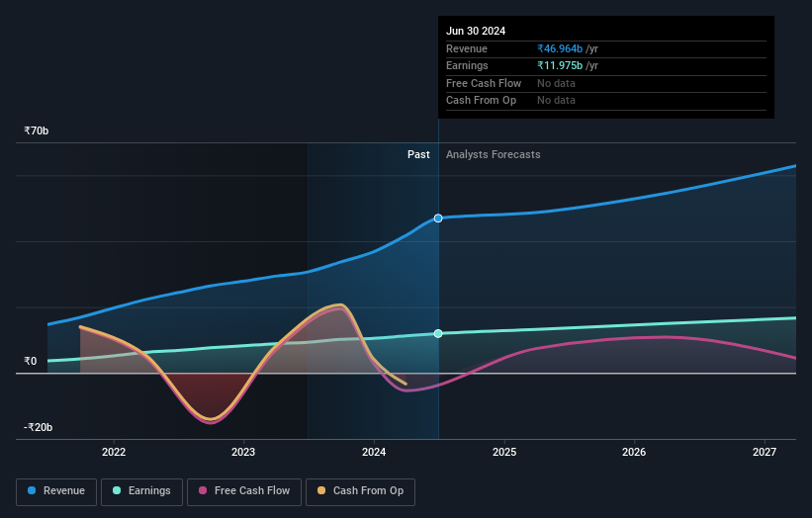
Task: Click the ₹70b y-axis label
Action: (37, 130)
